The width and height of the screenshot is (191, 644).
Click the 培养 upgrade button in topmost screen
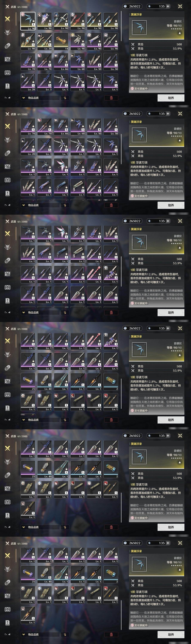pos(171,98)
